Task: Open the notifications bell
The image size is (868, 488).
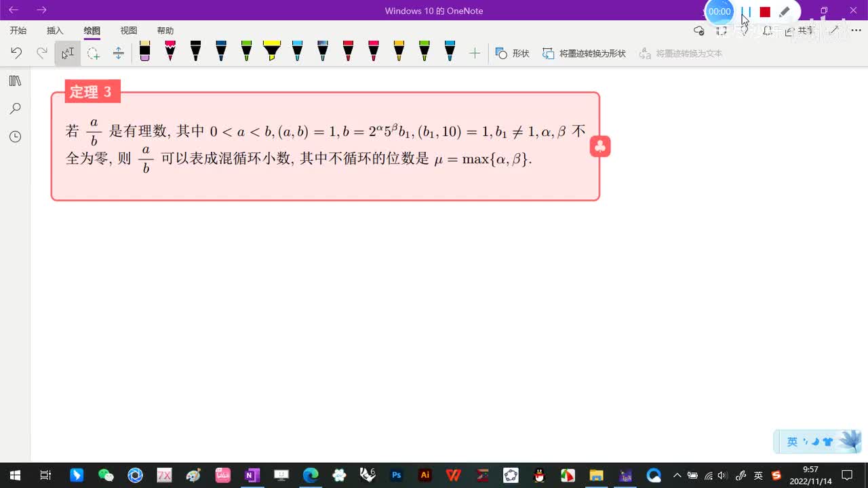Action: coord(768,30)
